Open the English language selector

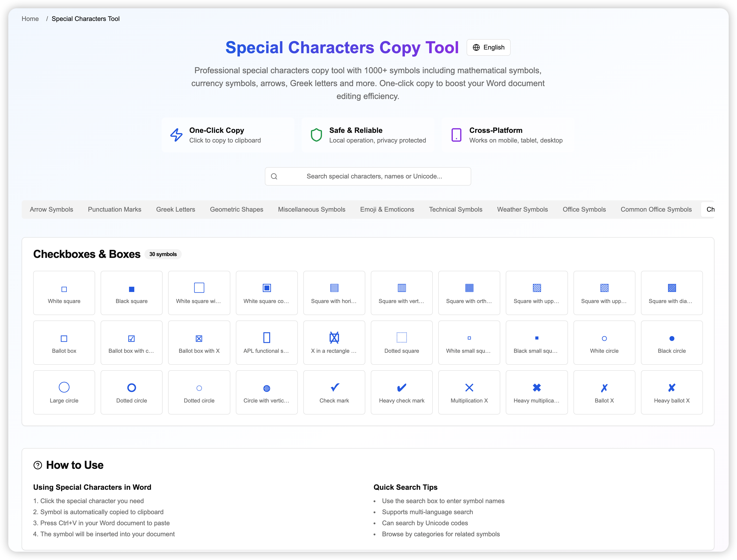[488, 47]
